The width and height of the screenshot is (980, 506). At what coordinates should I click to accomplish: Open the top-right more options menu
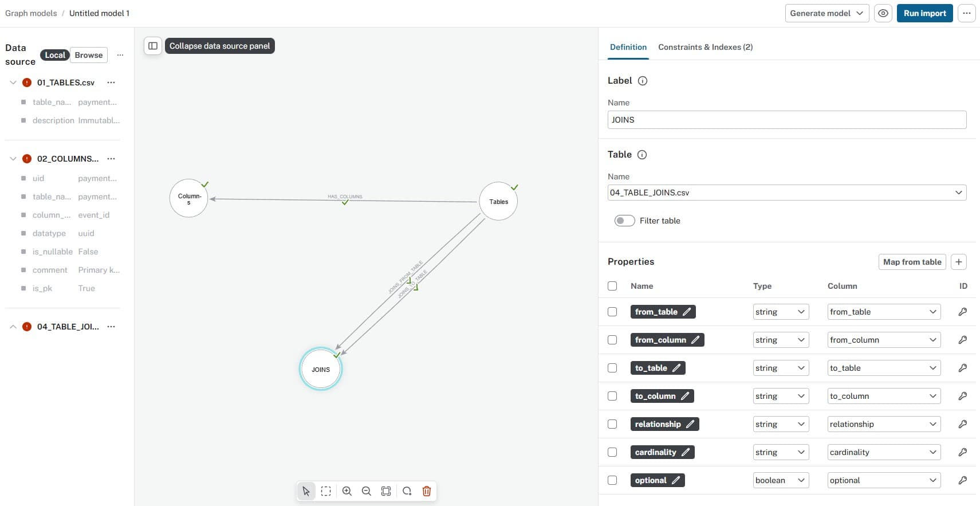[967, 13]
